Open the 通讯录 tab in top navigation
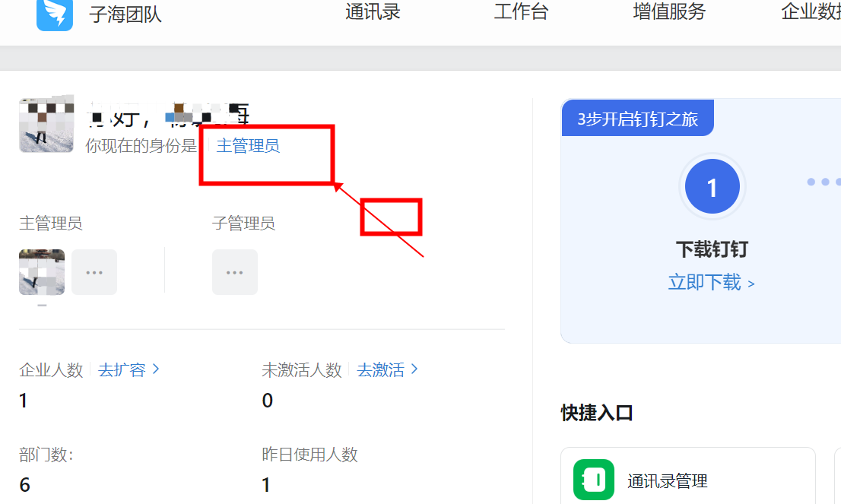 pos(373,12)
